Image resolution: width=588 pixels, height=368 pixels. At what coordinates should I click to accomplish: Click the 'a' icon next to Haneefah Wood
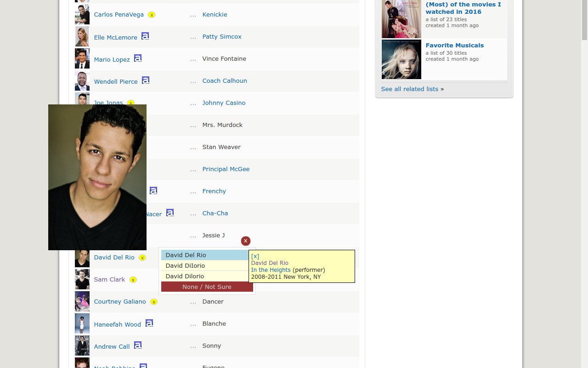point(149,323)
